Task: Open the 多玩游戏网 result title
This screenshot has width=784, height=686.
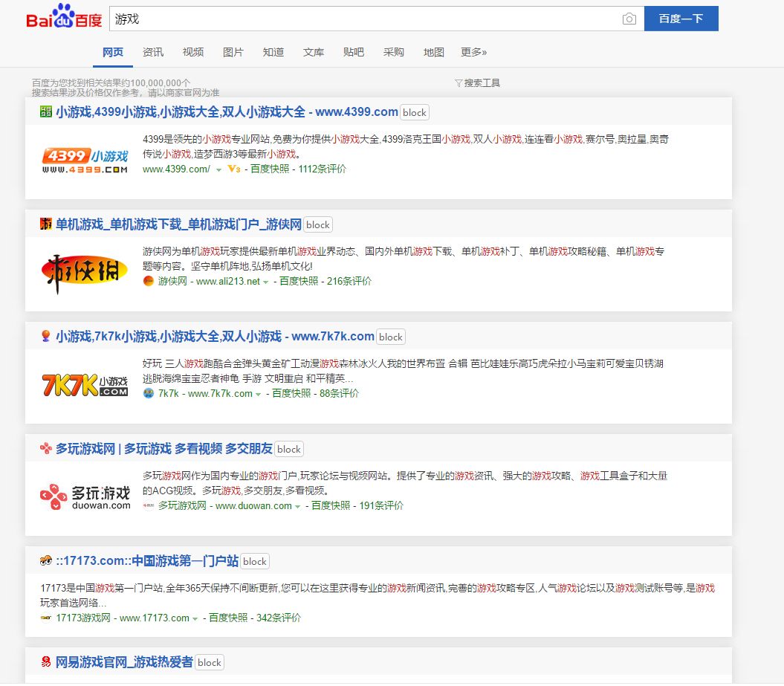Action: coord(164,448)
